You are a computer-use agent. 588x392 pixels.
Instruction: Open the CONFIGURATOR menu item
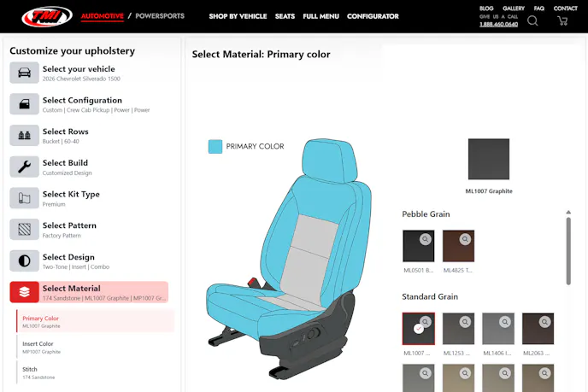click(373, 16)
